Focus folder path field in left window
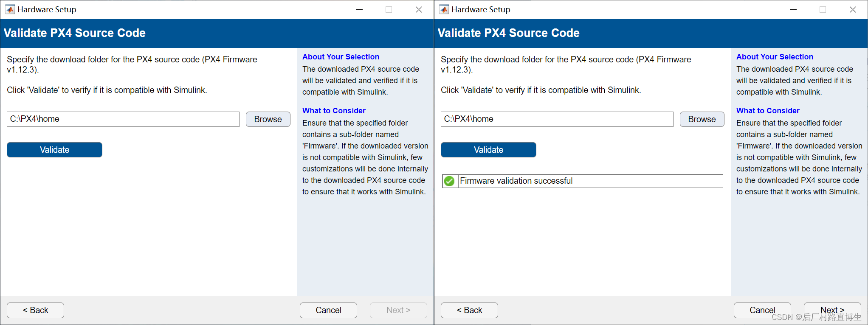Viewport: 868px width, 325px height. (x=123, y=119)
